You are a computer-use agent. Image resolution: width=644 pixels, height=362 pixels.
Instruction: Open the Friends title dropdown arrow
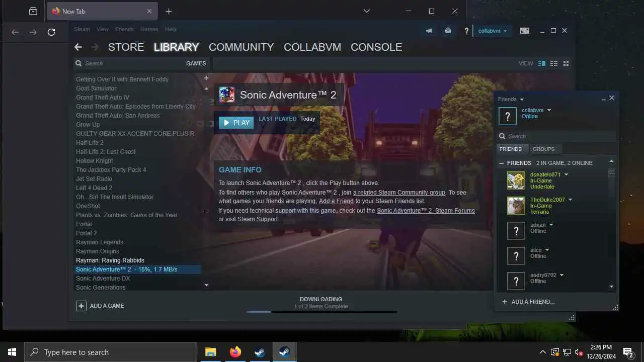coord(522,100)
